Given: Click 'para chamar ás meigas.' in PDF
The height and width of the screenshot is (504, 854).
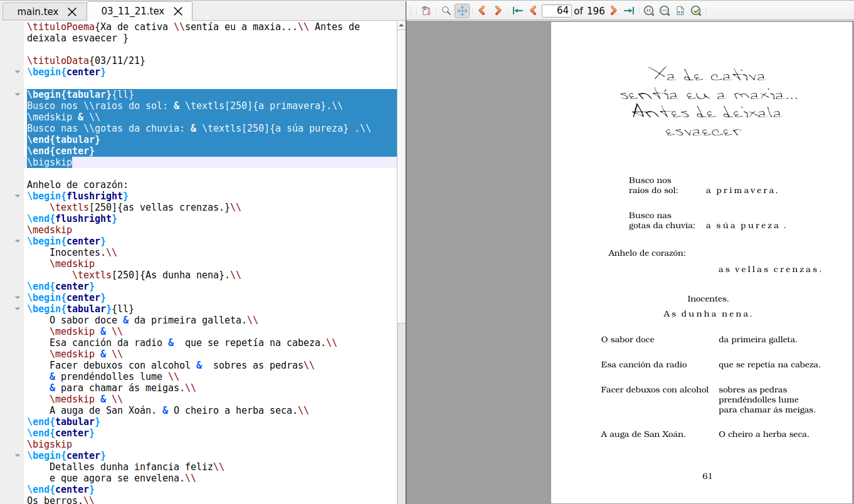Looking at the screenshot, I should pos(767,410).
